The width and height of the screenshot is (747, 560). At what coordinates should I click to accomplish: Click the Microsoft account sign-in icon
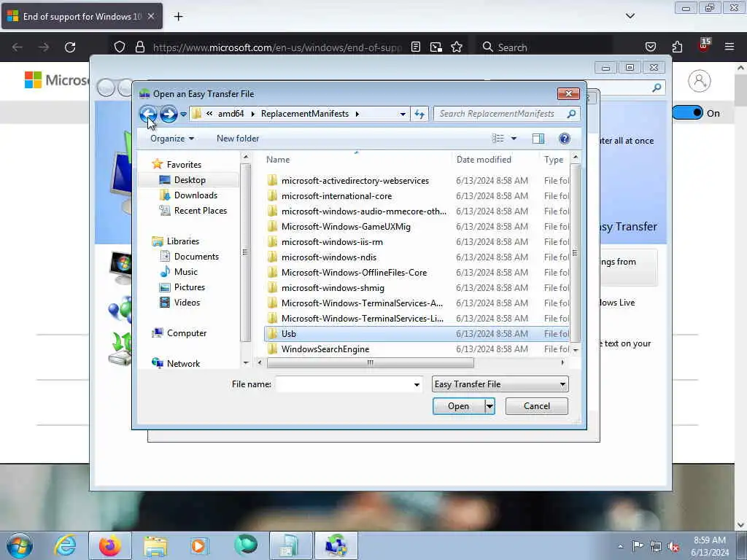(700, 81)
